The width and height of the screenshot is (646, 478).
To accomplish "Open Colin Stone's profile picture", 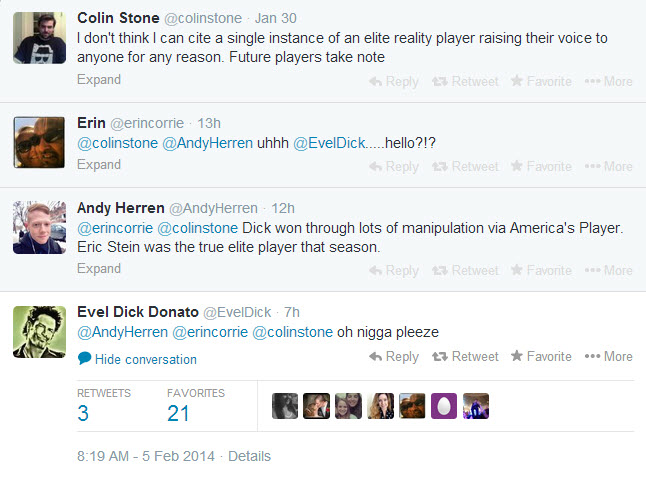I will coord(40,39).
